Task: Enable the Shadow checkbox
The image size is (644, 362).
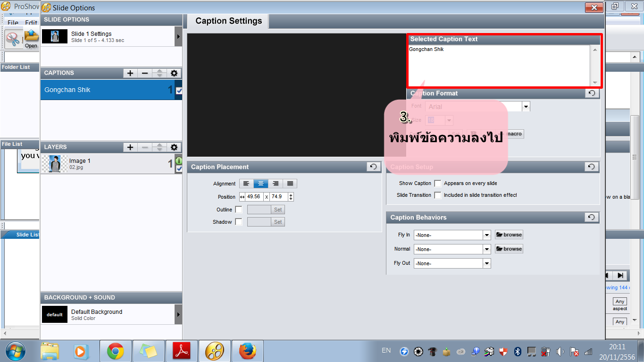Action: (239, 222)
